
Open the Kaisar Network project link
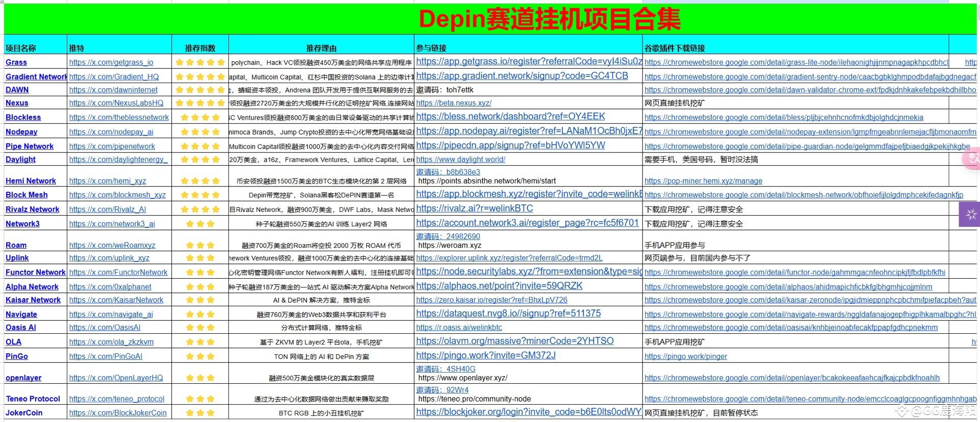coord(33,300)
